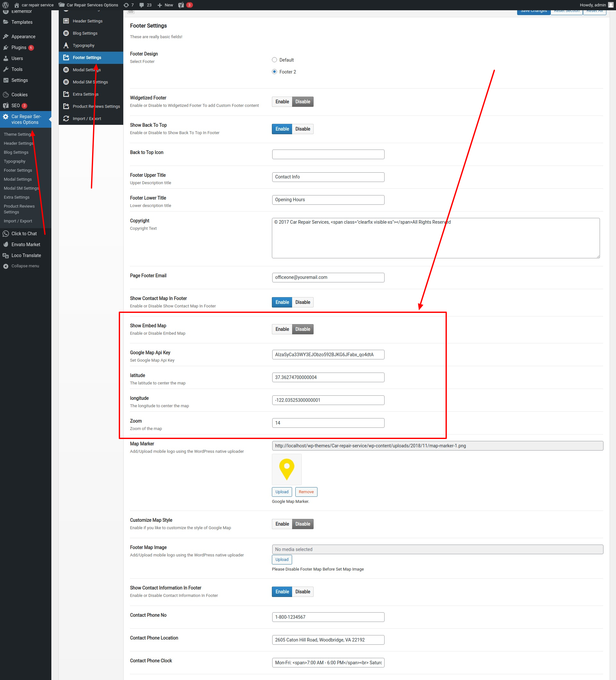
Task: Enable the Widgetized Footer option
Action: click(282, 101)
